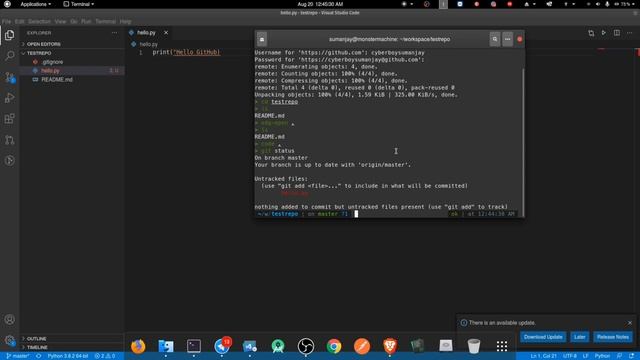Select the hello.py editor tab
Viewport: 640px width, 360px height.
[146, 33]
